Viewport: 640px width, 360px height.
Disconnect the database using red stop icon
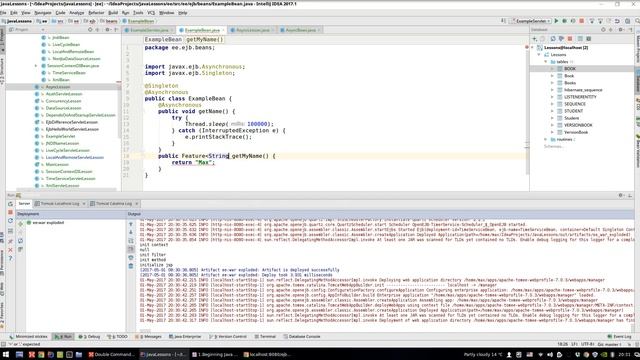tap(570, 39)
